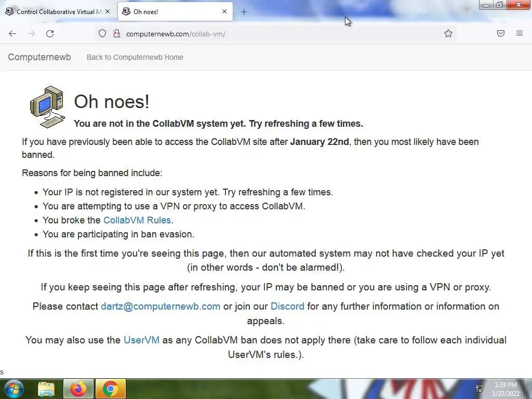Select the 'Oh noes!' tab
Screen dimensions: 532x399
coord(175,11)
